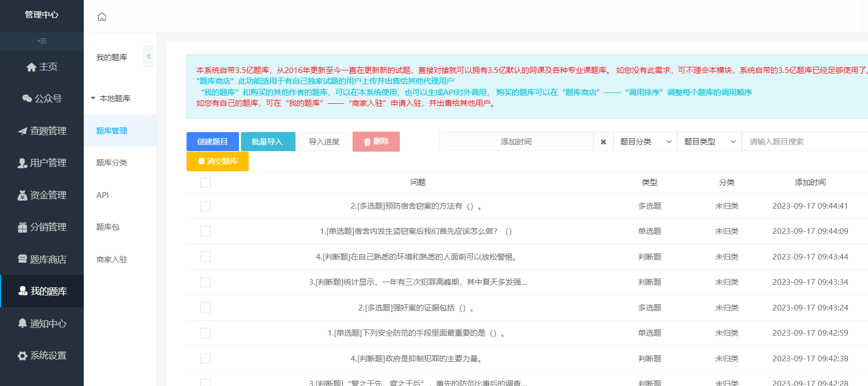Click the 导入进度 button
This screenshot has height=386, width=868.
click(x=324, y=141)
